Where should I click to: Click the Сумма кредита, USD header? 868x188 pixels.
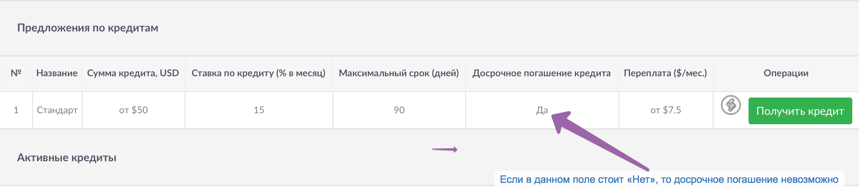[133, 73]
